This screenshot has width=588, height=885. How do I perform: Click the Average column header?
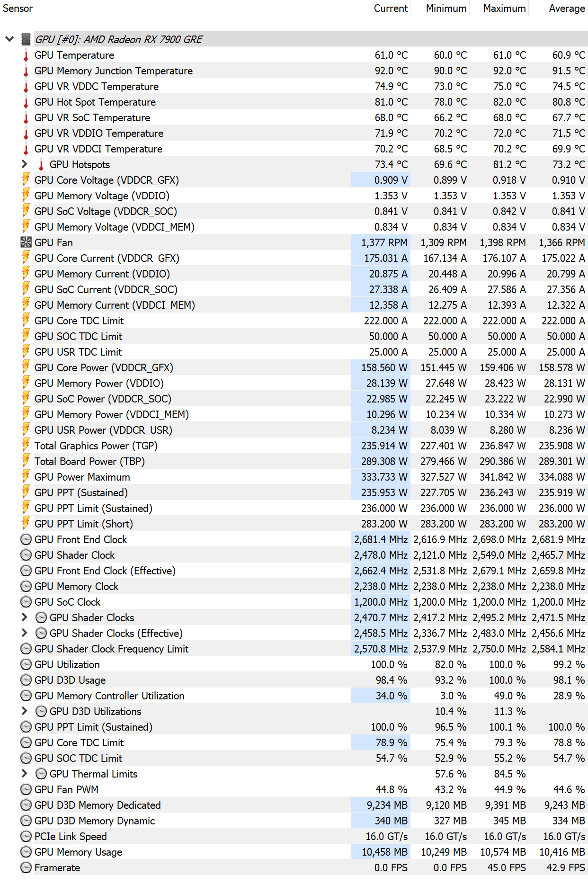click(567, 8)
